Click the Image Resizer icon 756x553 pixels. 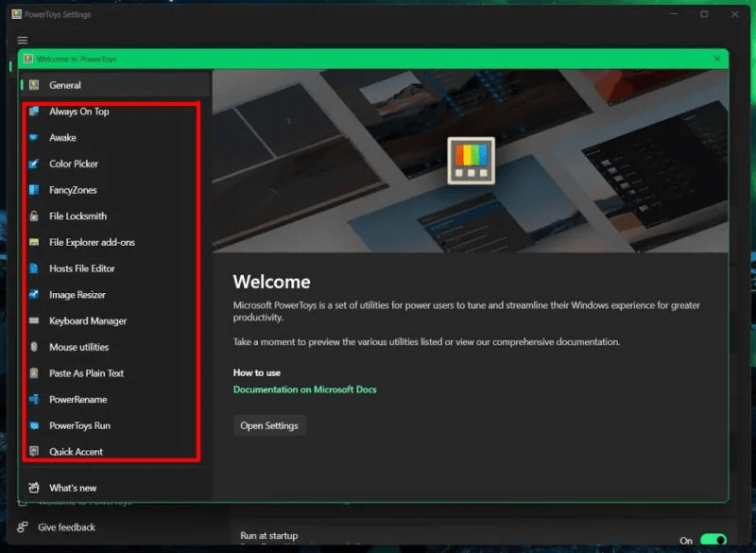click(34, 295)
